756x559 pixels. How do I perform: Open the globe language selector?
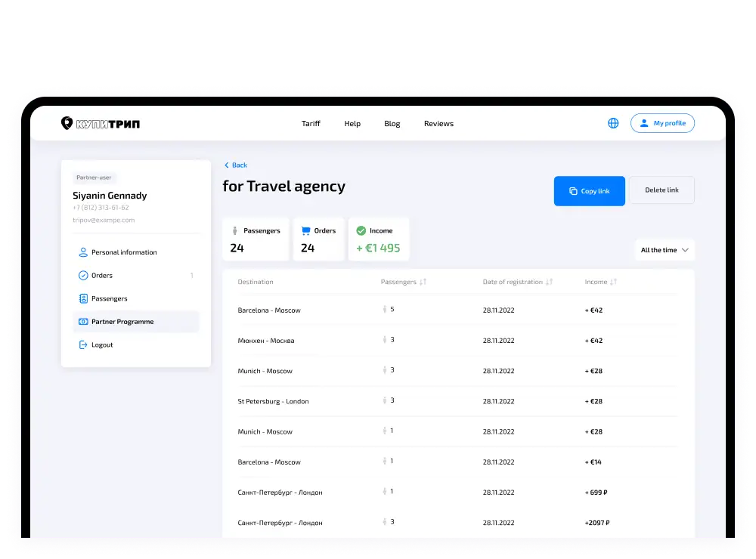(x=613, y=123)
